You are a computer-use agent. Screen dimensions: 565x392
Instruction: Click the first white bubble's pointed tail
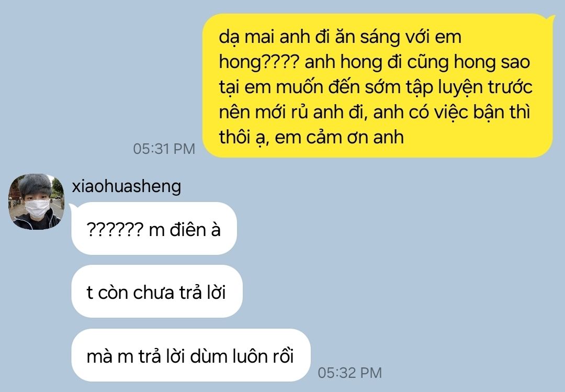pyautogui.click(x=72, y=207)
